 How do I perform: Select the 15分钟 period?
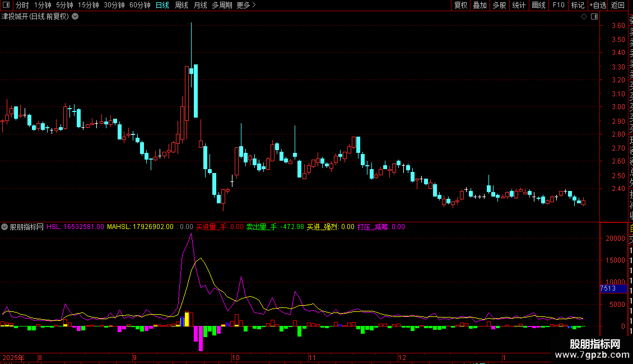point(89,5)
